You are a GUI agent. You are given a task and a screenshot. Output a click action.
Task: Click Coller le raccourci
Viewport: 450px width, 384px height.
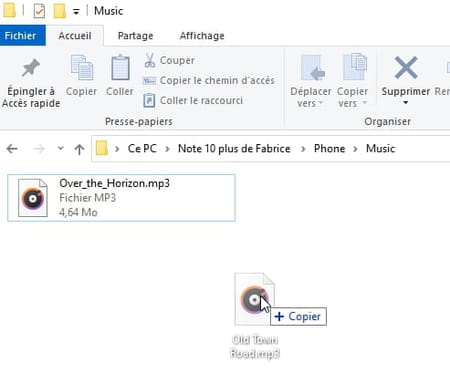tap(193, 100)
